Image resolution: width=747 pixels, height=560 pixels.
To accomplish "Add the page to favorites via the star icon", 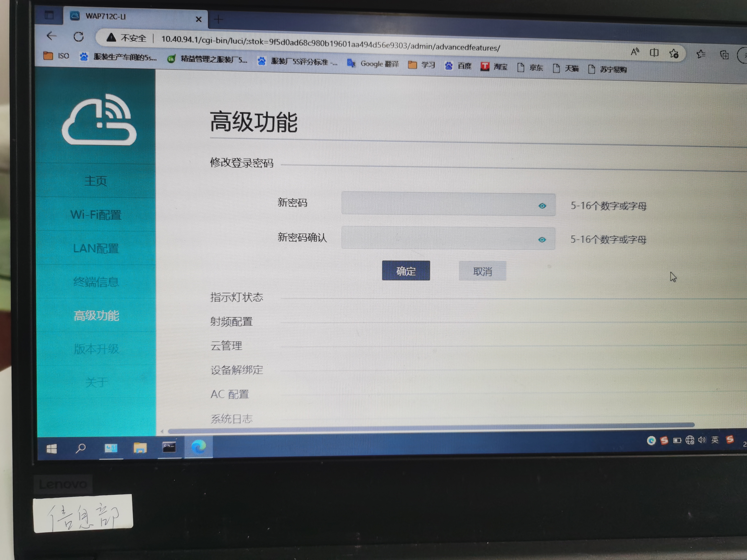I will point(674,53).
